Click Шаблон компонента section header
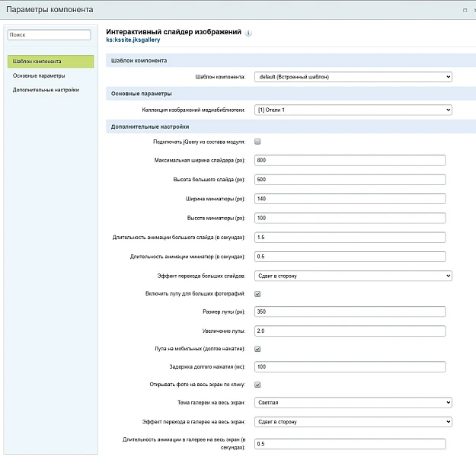476x457 pixels. (291, 60)
